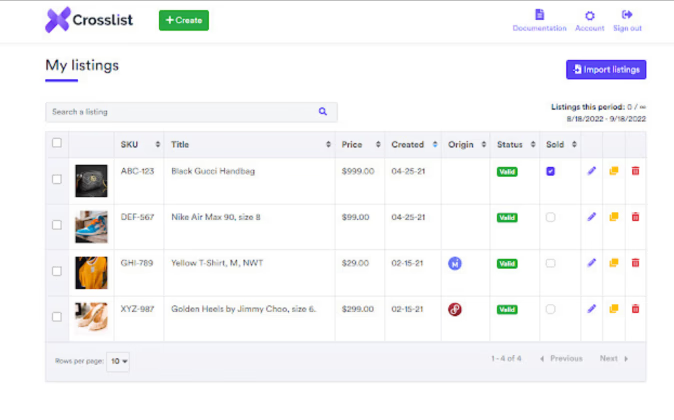This screenshot has height=420, width=674.
Task: Open Account settings gear icon
Action: [x=590, y=16]
